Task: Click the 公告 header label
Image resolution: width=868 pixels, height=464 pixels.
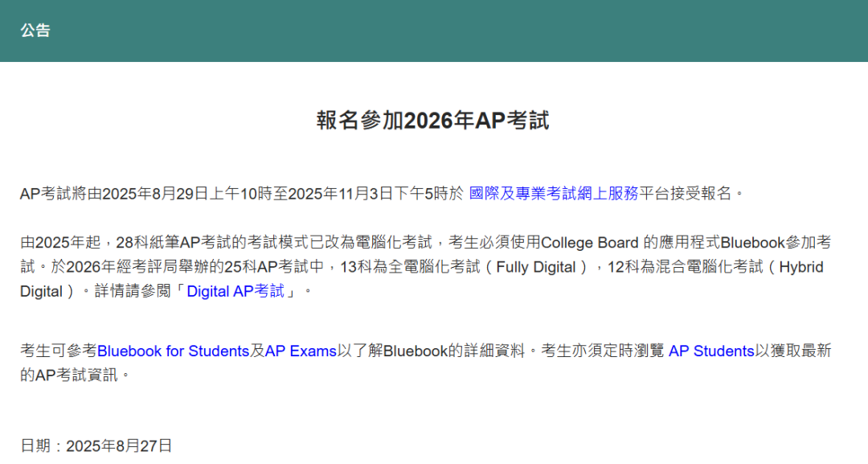Action: click(35, 31)
